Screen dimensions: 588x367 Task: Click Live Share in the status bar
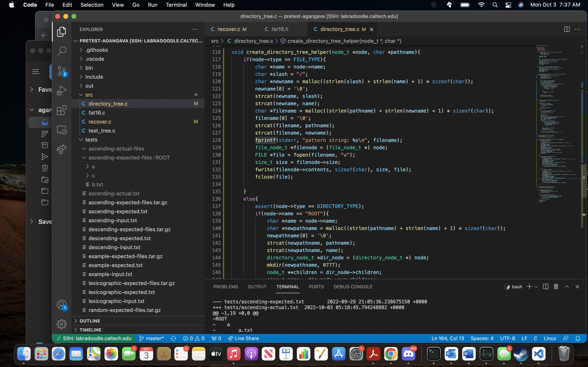pyautogui.click(x=243, y=338)
